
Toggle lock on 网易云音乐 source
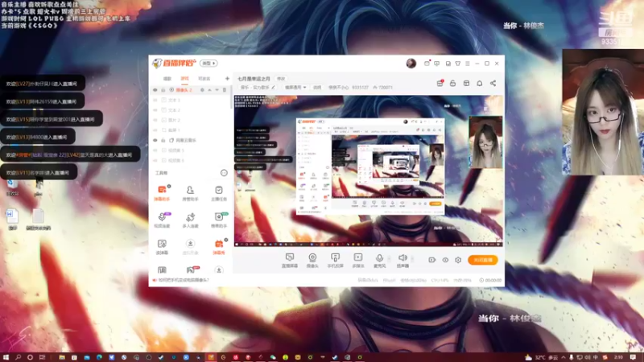tap(163, 140)
